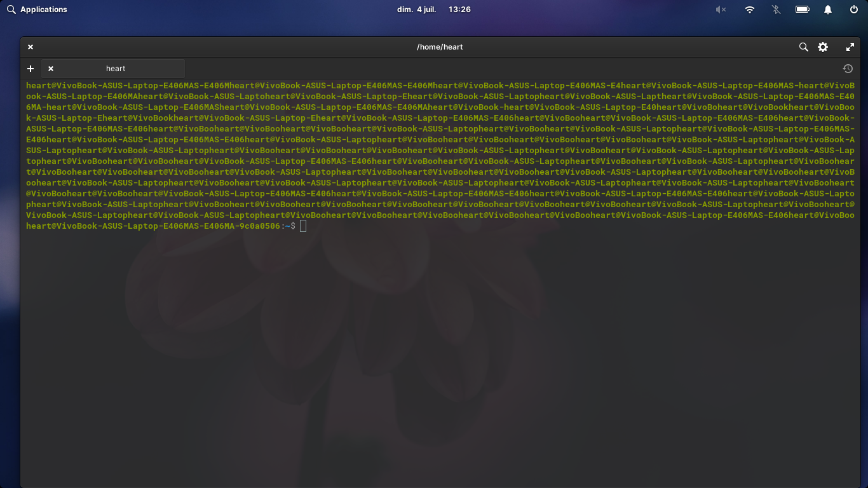Close the terminal window
Image resolution: width=868 pixels, height=488 pixels.
(x=31, y=47)
